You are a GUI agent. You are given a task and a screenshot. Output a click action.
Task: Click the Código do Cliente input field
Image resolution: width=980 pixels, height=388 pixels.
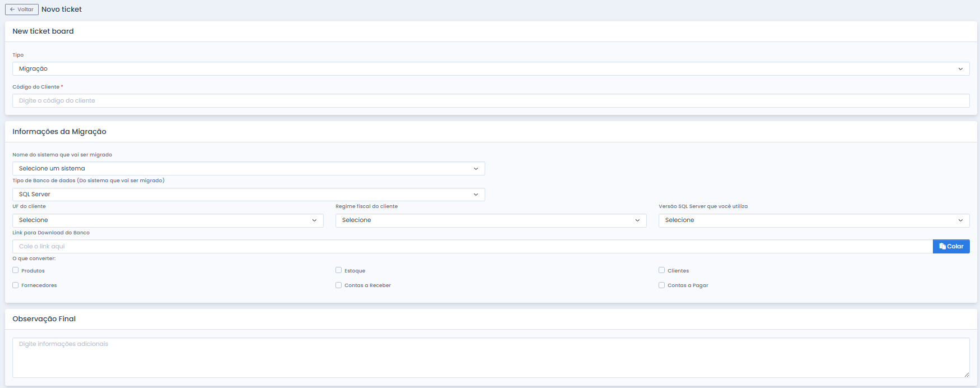click(x=490, y=100)
